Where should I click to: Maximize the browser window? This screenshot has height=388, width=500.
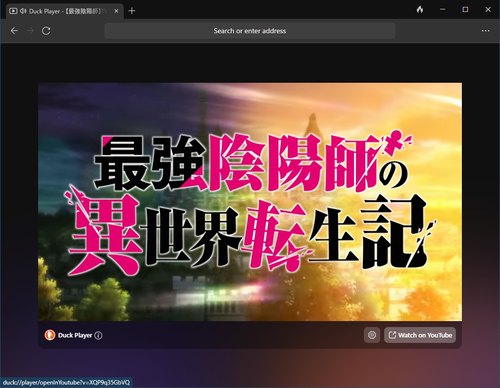click(465, 10)
